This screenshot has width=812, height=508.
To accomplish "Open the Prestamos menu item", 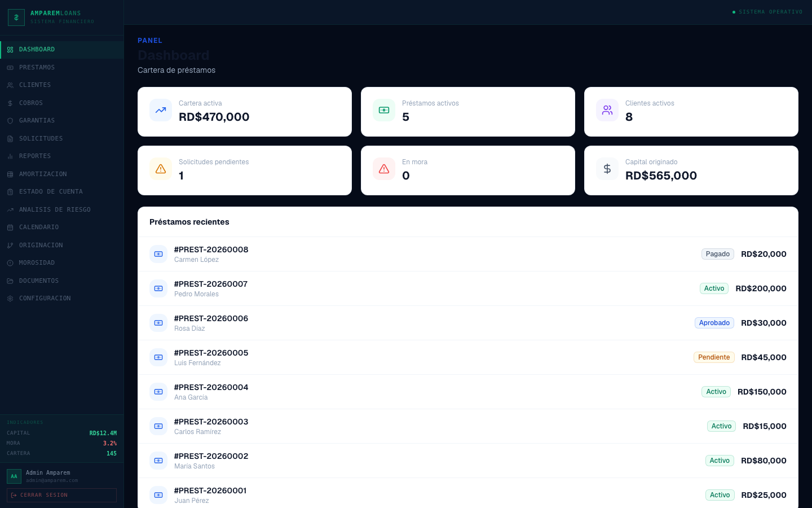I will pos(62,67).
